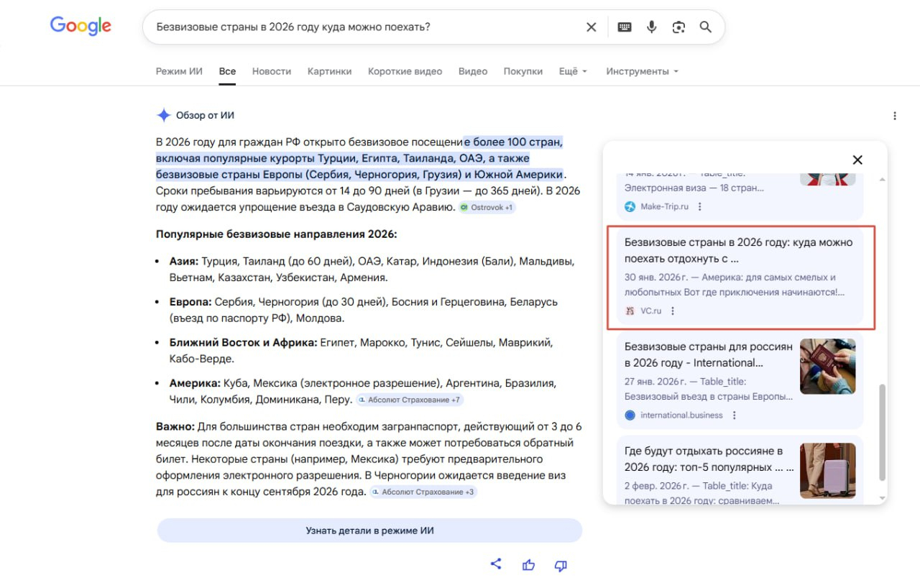920x588 pixels.
Task: Open the Инструменты dropdown
Action: [x=642, y=71]
